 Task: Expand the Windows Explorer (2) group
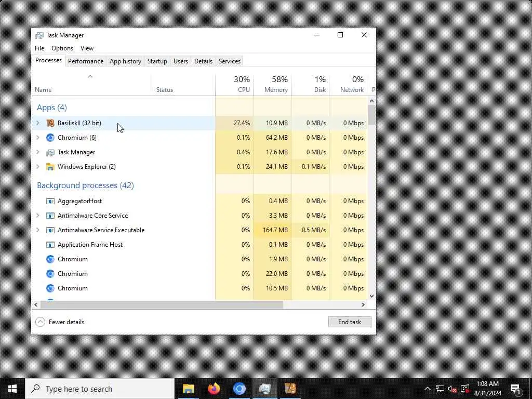37,167
